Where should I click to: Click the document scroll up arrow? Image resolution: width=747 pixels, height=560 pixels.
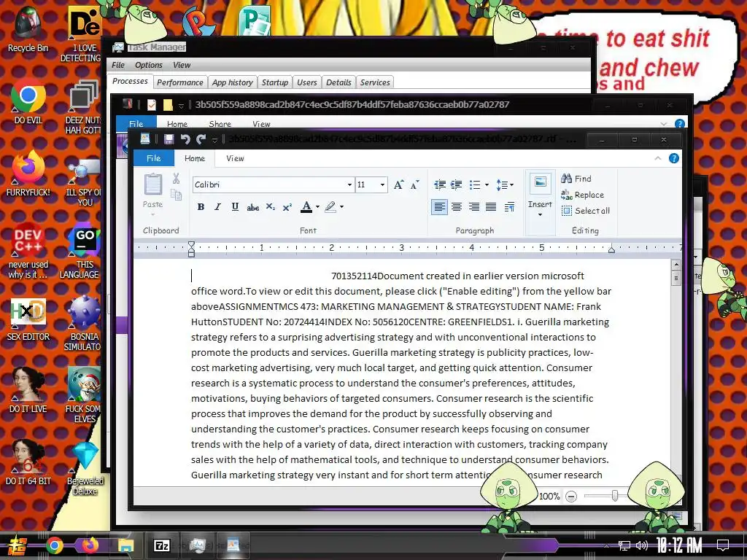[676, 265]
